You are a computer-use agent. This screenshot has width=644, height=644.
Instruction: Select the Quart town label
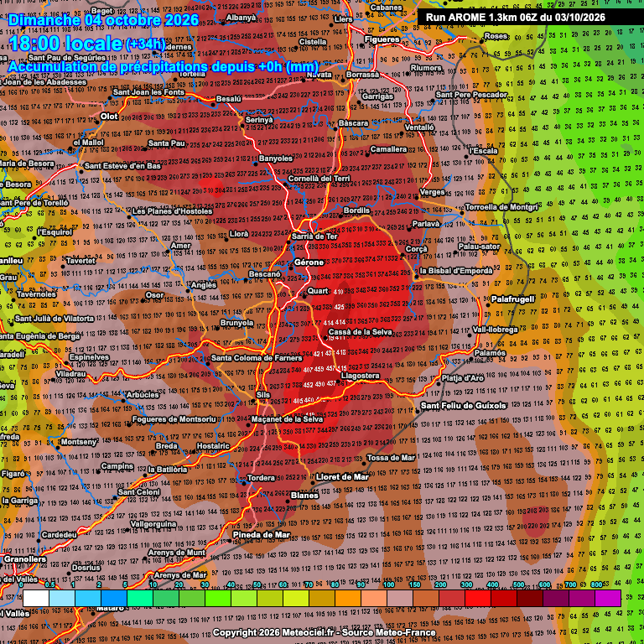[318, 291]
